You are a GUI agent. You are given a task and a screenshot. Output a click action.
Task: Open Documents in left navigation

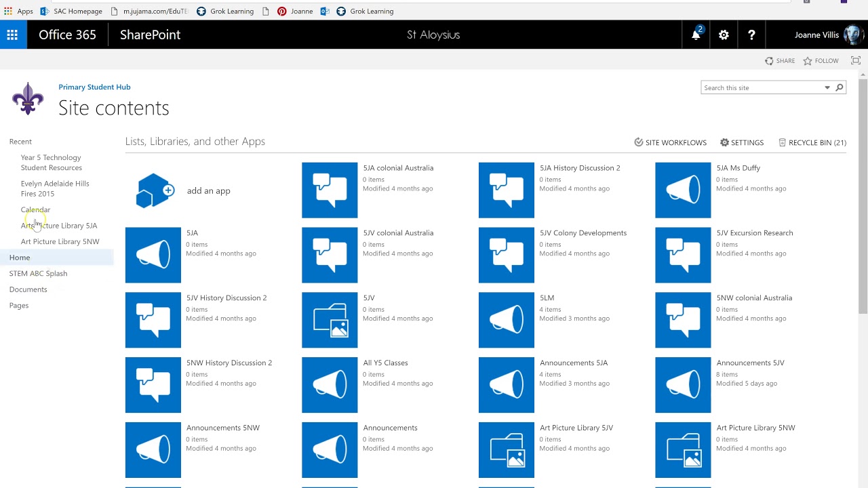(28, 289)
